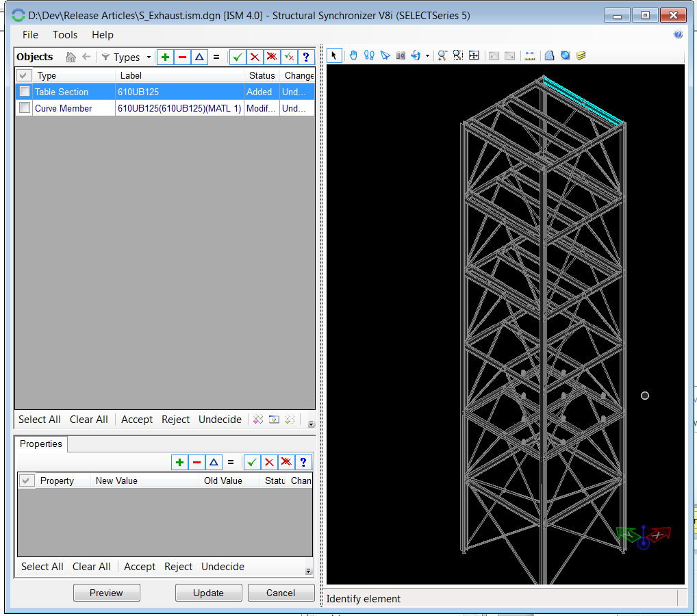The image size is (697, 616).
Task: Choose the Window Area zoom tool
Action: coord(458,55)
